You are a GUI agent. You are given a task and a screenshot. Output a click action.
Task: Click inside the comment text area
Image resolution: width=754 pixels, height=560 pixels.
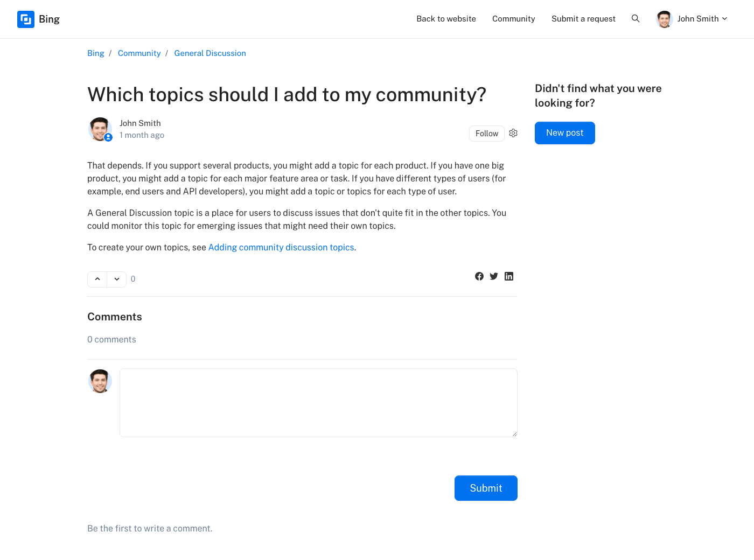tap(318, 403)
